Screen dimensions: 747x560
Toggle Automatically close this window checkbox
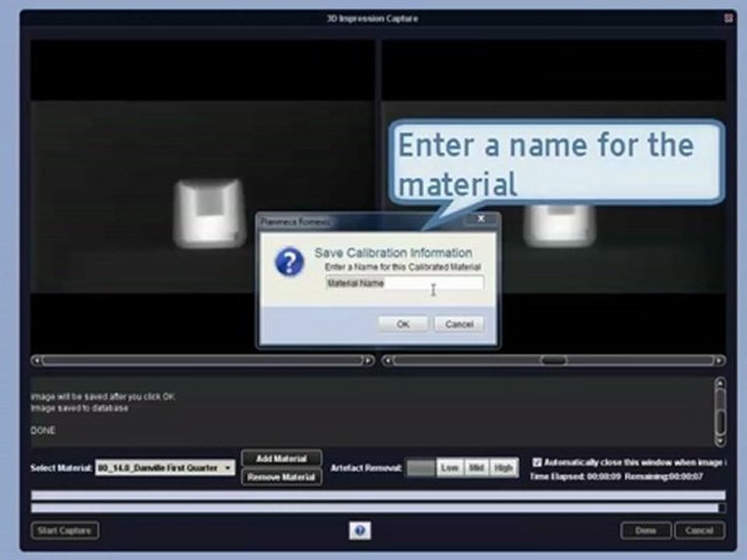coord(537,462)
